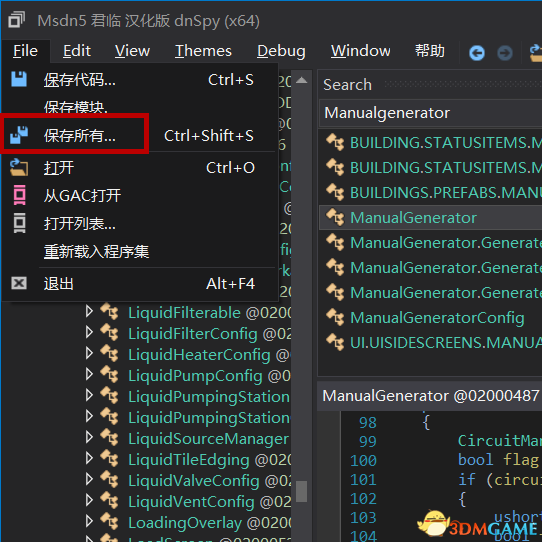
Task: Click line number 100 in code editor
Action: coord(363,460)
